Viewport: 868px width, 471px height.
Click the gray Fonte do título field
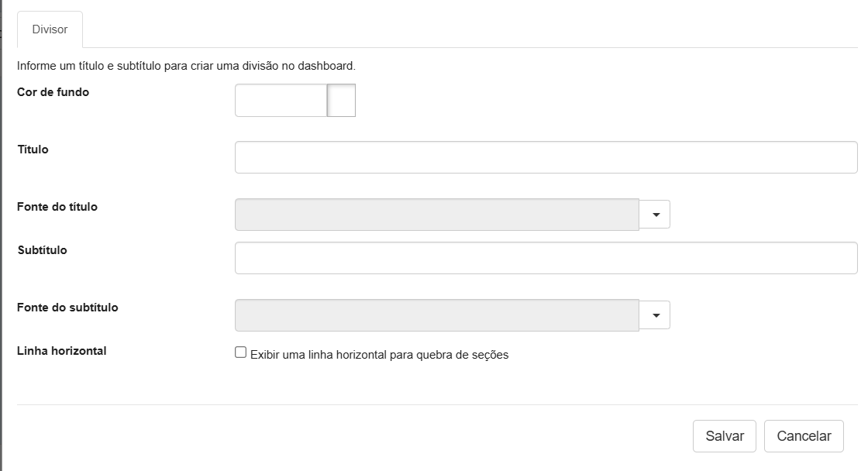coord(436,215)
